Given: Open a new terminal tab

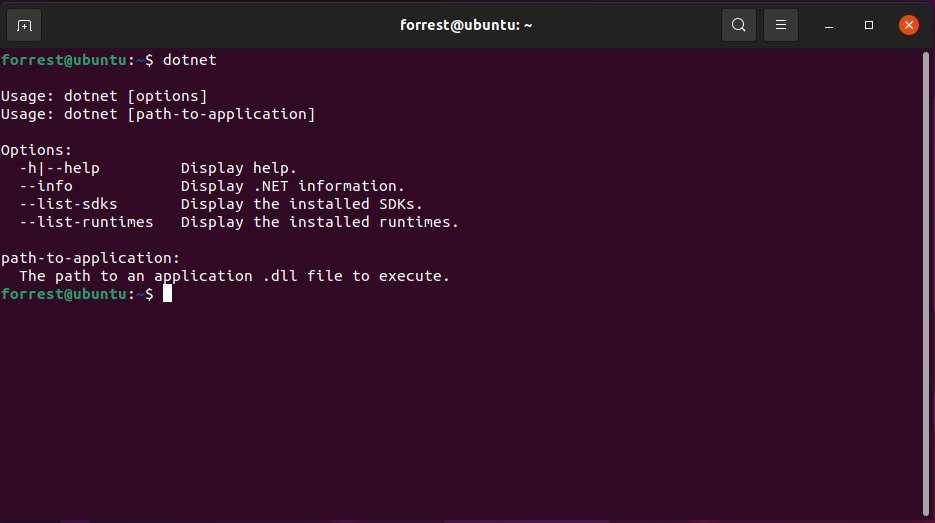Looking at the screenshot, I should coord(24,26).
